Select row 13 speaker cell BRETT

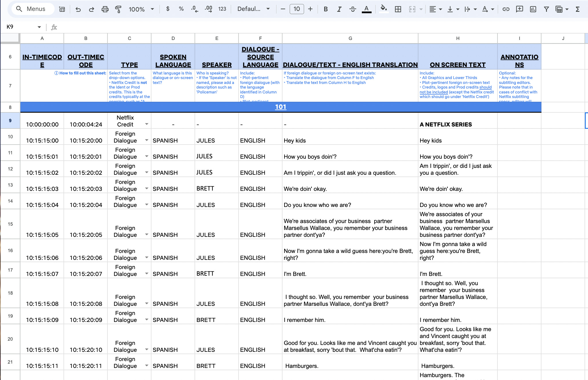[217, 185]
